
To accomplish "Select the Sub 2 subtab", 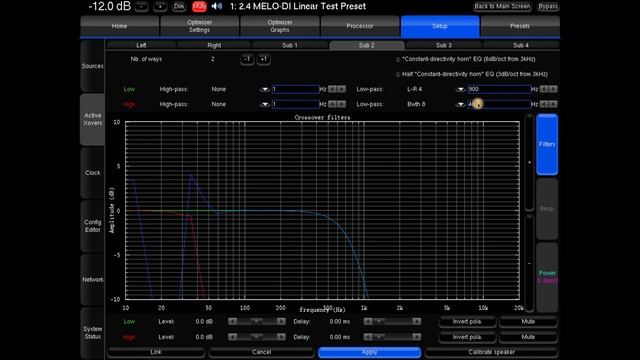I will 367,45.
